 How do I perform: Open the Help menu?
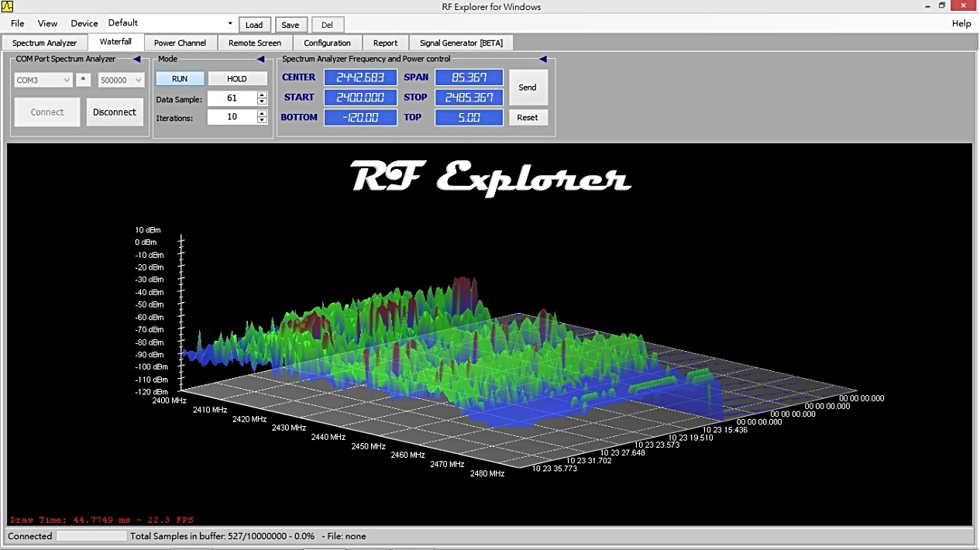pyautogui.click(x=961, y=23)
